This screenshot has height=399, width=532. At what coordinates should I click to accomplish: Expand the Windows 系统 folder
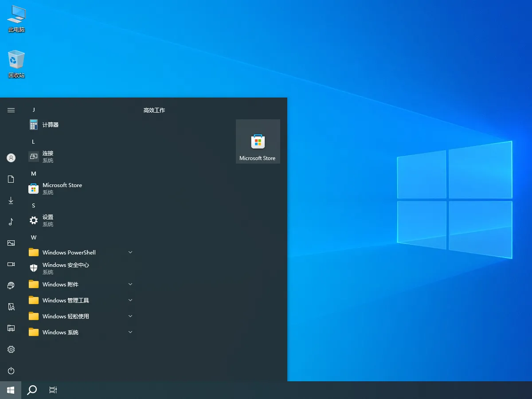pyautogui.click(x=130, y=332)
